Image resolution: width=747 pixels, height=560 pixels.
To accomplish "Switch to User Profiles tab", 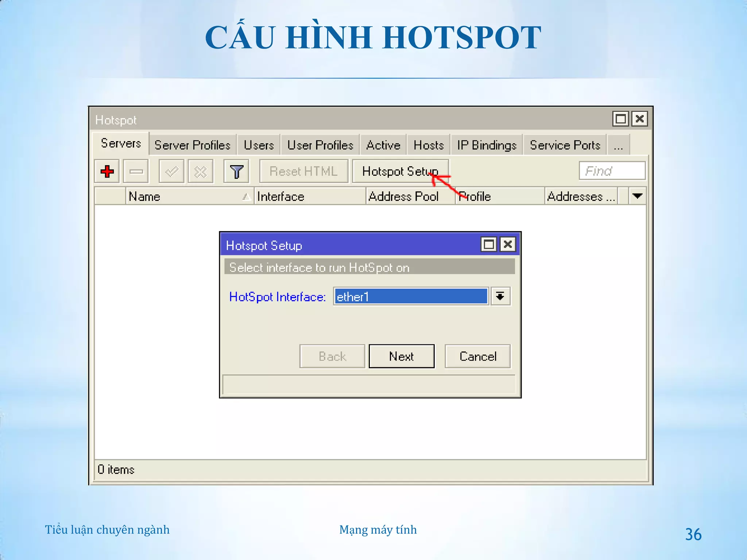I will [x=320, y=145].
